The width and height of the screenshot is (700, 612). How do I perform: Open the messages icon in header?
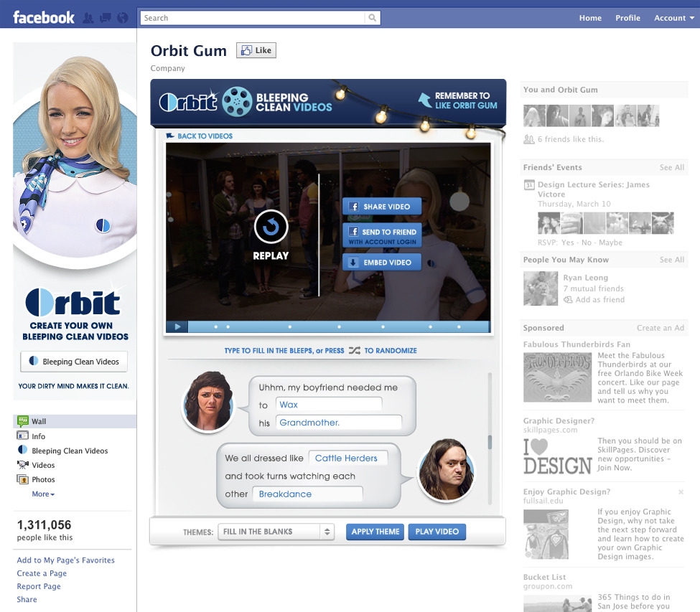(x=106, y=18)
